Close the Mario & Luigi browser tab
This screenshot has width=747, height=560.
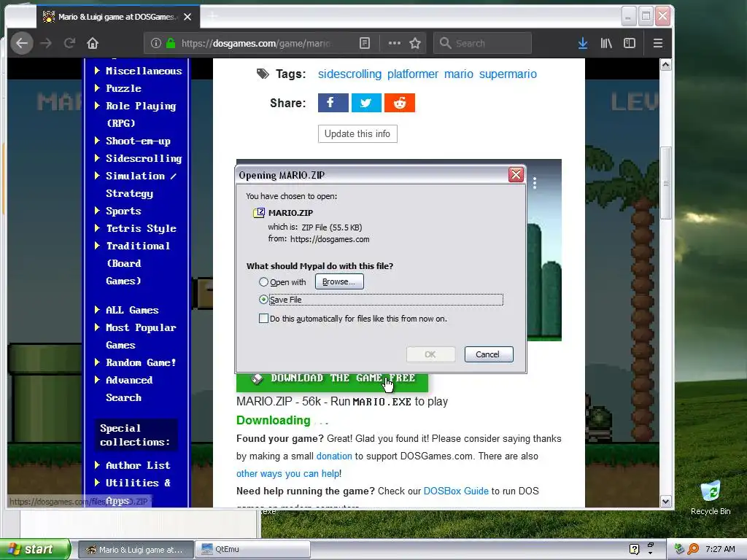coord(187,17)
